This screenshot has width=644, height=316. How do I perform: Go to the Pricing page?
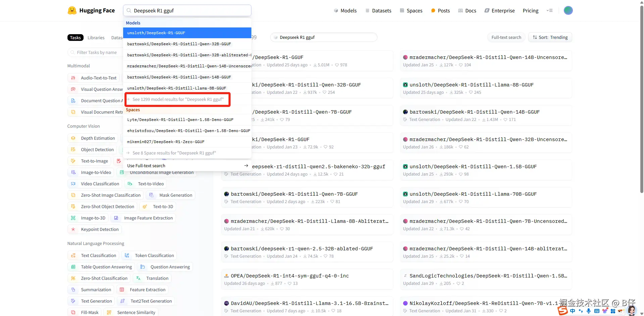pos(531,10)
